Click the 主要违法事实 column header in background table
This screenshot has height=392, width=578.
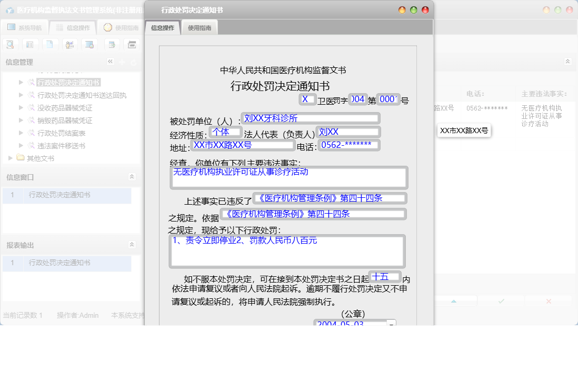(x=544, y=94)
